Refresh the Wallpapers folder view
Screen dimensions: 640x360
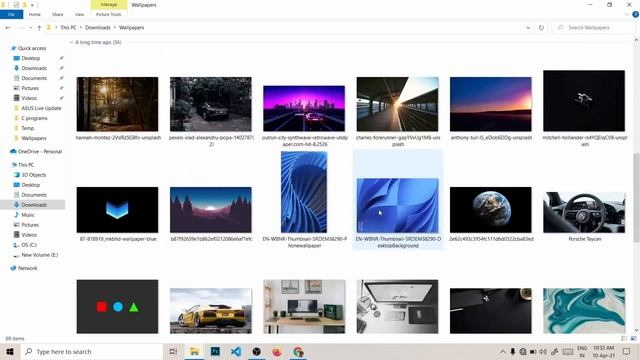pyautogui.click(x=541, y=27)
